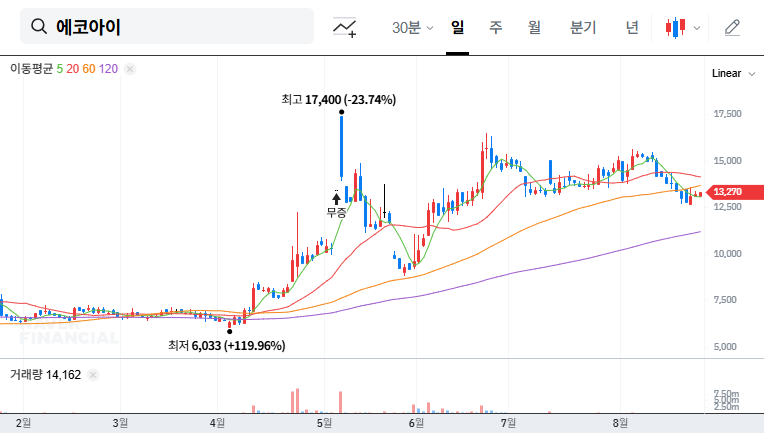This screenshot has height=433, width=764.
Task: Open the add indicator chart icon
Action: (x=344, y=27)
